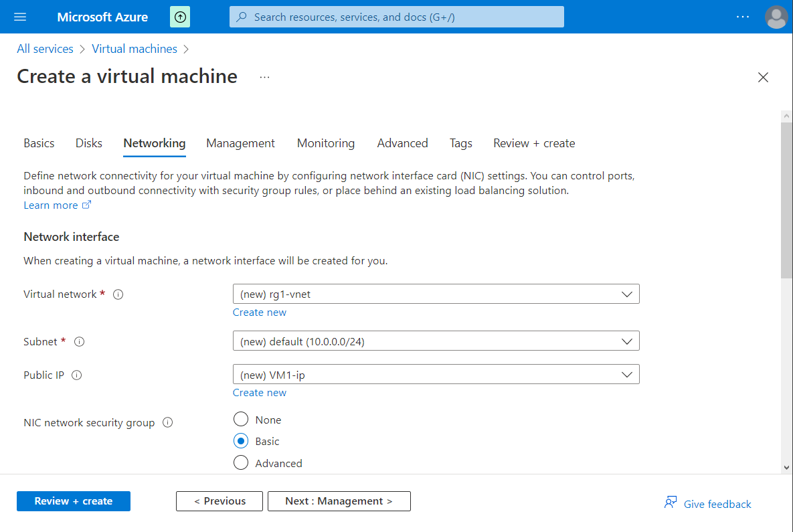Open the Subnet dropdown
The width and height of the screenshot is (793, 532).
[x=436, y=341]
